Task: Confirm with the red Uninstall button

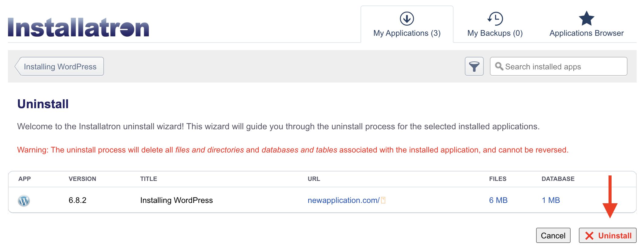Action: (x=607, y=235)
